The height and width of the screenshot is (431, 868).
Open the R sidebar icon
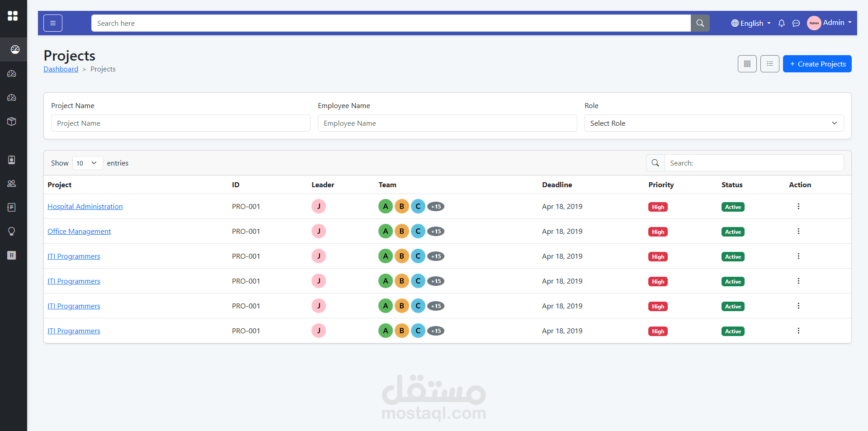(x=12, y=256)
